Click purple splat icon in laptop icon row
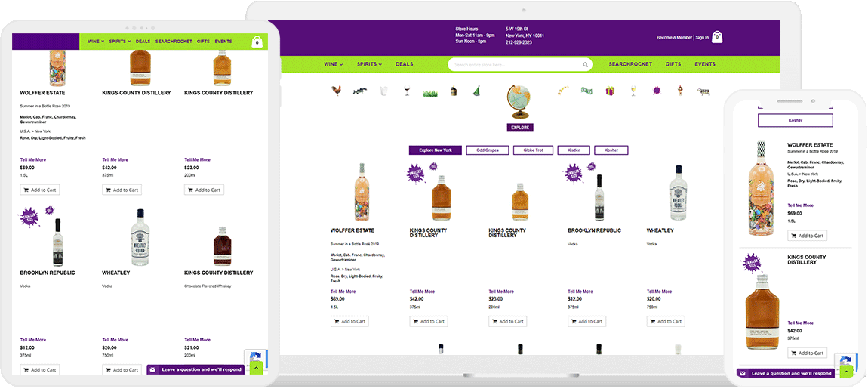 pos(657,91)
